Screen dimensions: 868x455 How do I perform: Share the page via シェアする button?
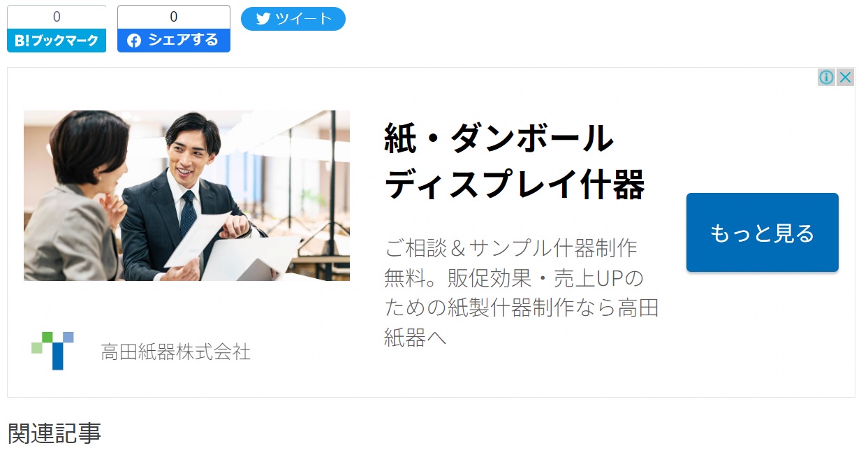click(174, 41)
